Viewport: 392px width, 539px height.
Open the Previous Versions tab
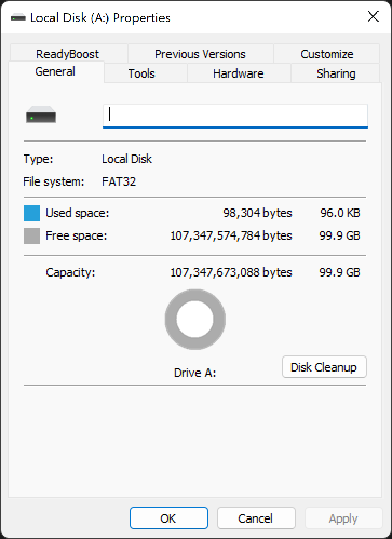200,53
